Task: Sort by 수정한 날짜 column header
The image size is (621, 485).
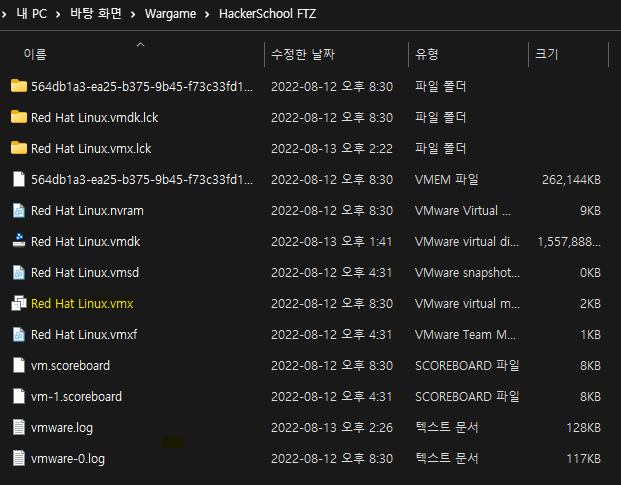Action: pyautogui.click(x=303, y=54)
